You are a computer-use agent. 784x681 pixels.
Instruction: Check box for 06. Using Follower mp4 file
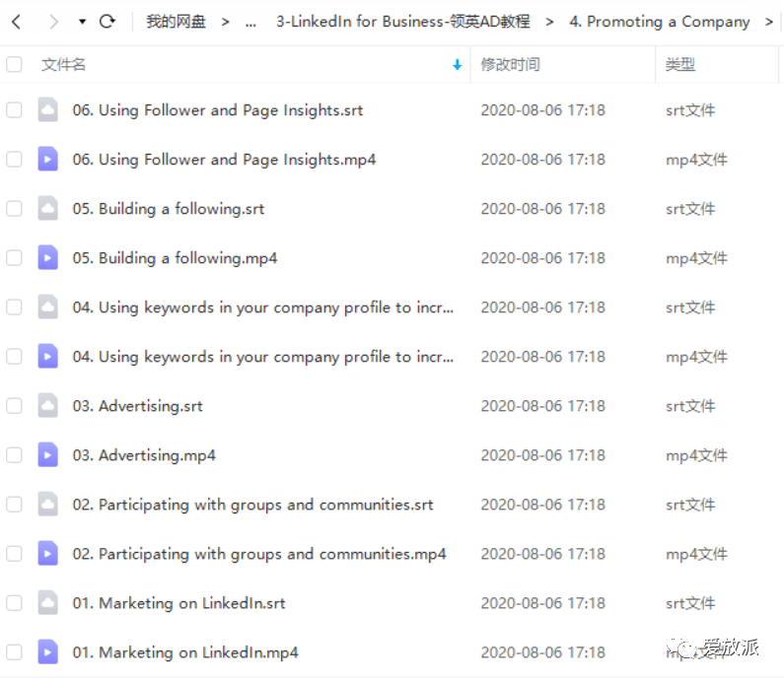[14, 160]
